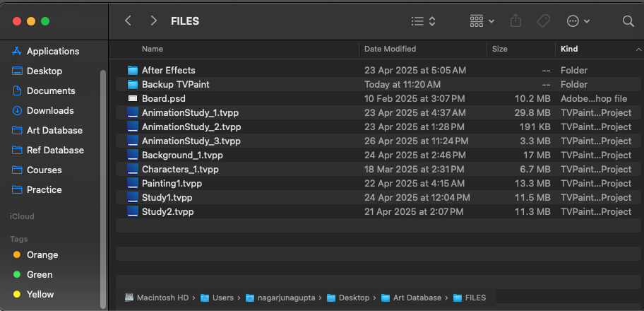644x311 pixels.
Task: Select Art Database in sidebar
Action: pos(54,130)
